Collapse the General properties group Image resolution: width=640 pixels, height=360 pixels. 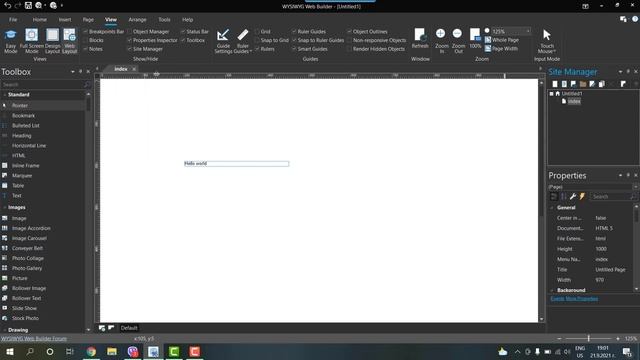coord(552,208)
